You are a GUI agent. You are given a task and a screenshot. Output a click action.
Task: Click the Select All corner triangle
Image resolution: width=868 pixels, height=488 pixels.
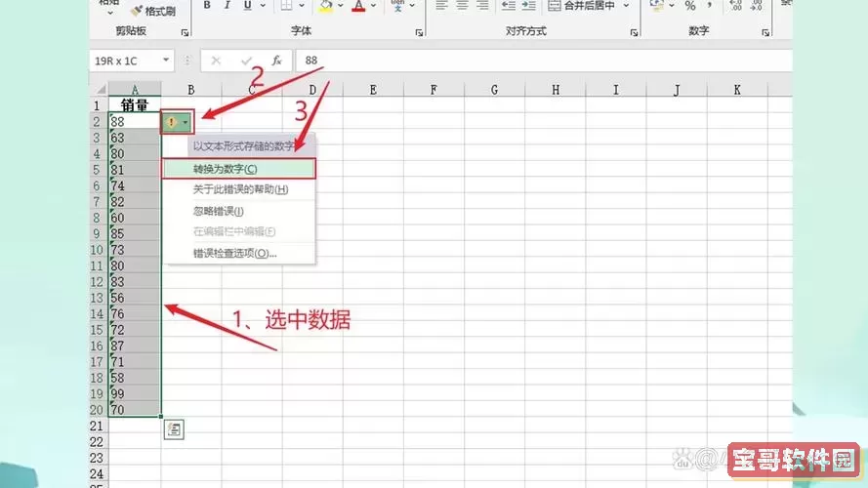pos(101,89)
